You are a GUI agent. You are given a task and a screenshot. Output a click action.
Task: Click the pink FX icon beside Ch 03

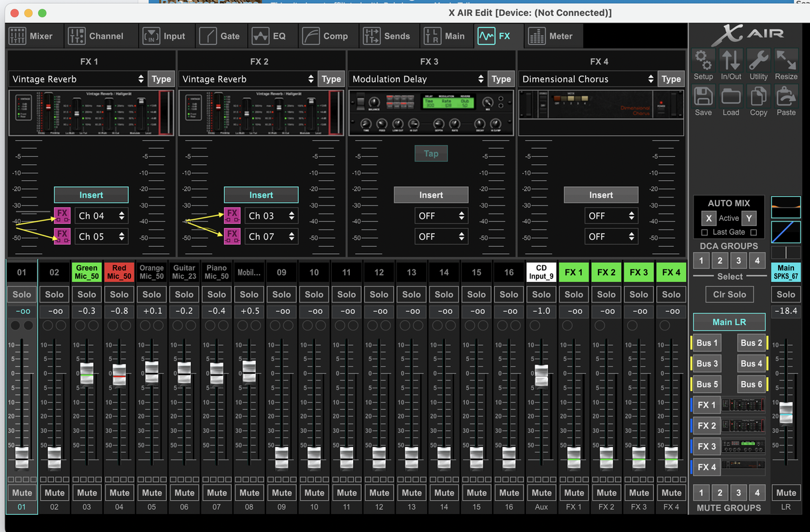(232, 215)
